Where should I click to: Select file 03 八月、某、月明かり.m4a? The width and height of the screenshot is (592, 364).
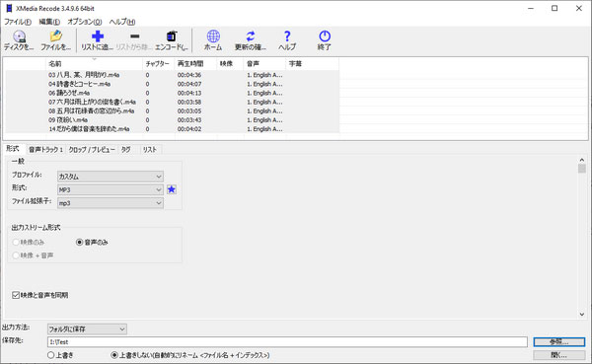84,75
